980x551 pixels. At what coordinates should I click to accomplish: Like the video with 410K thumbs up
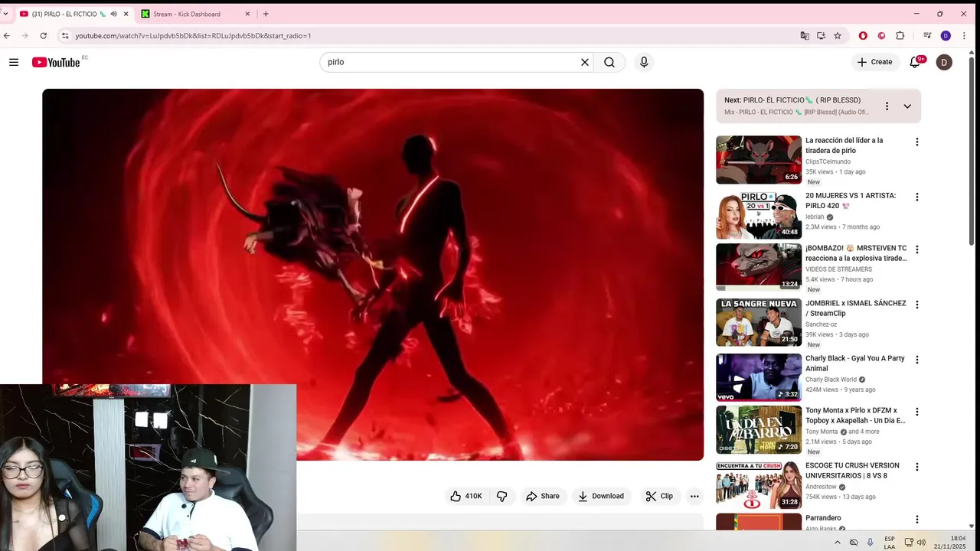coord(466,496)
